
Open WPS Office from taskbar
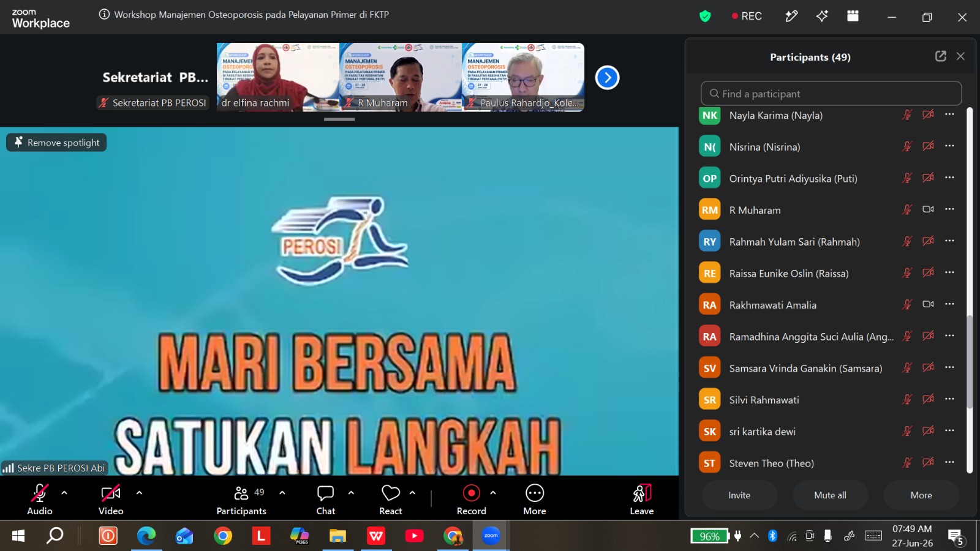click(375, 536)
